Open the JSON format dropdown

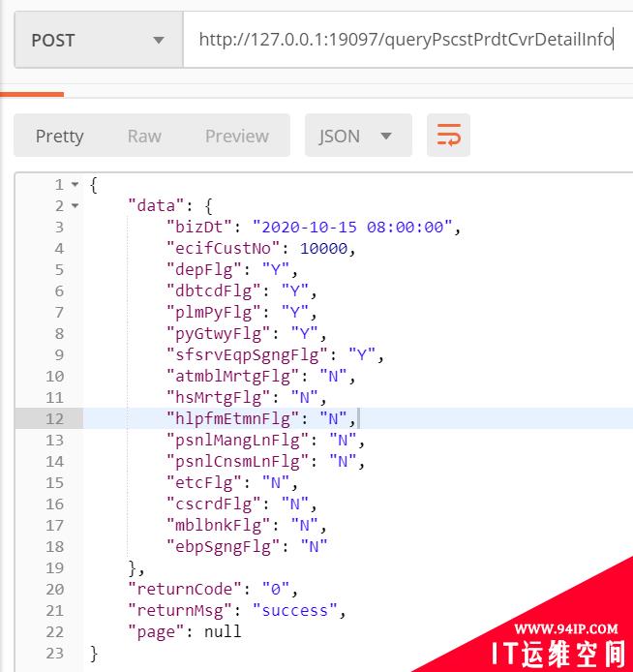(x=358, y=136)
